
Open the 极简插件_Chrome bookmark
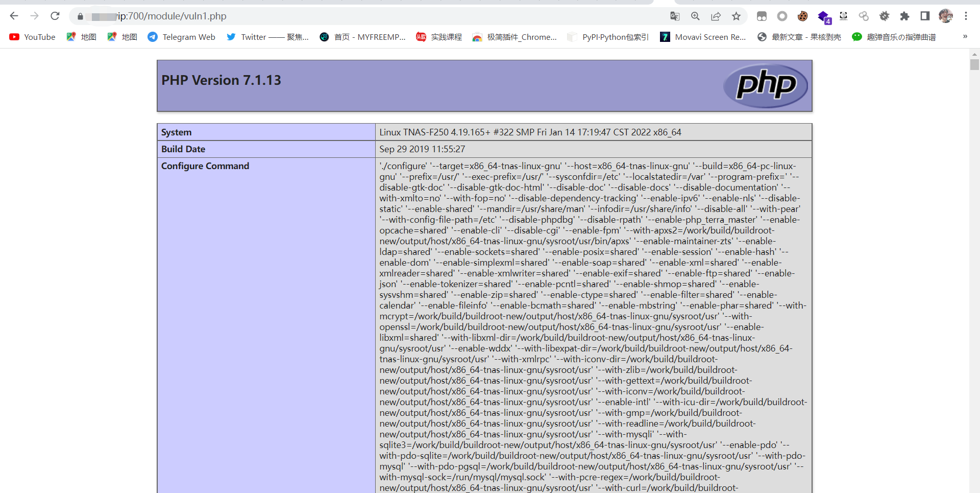514,37
